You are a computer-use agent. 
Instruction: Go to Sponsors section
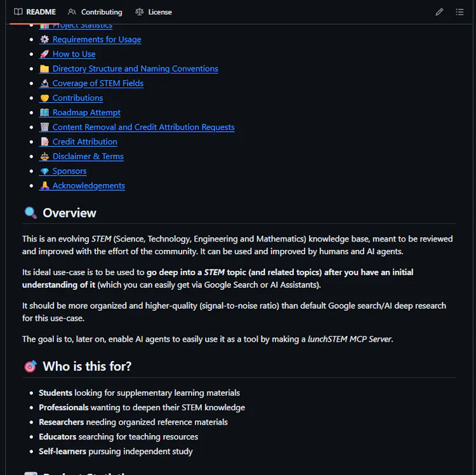click(x=69, y=171)
